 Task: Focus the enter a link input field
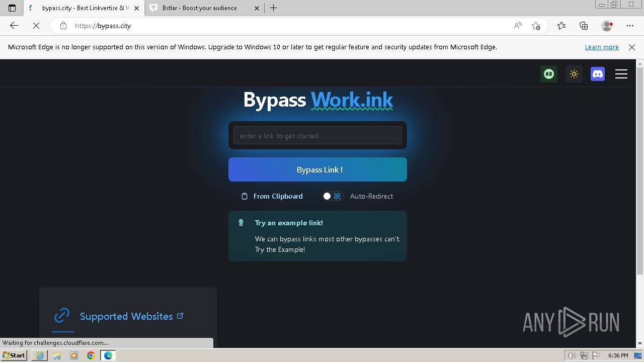click(317, 136)
